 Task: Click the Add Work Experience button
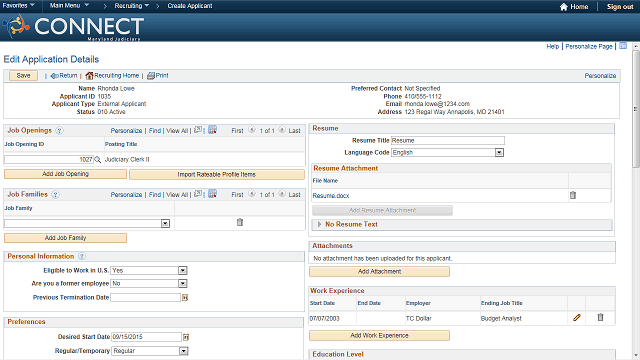click(x=379, y=336)
